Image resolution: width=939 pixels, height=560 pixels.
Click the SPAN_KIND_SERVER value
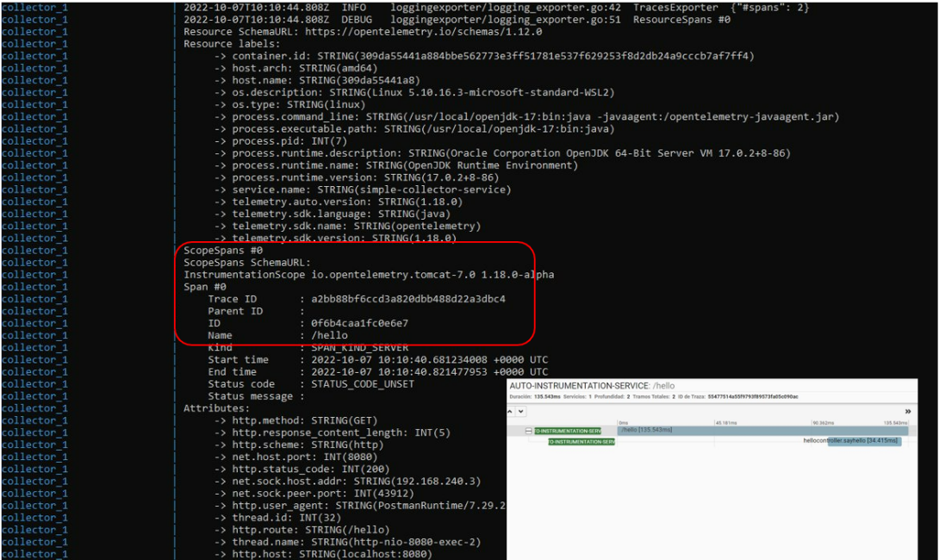point(360,347)
